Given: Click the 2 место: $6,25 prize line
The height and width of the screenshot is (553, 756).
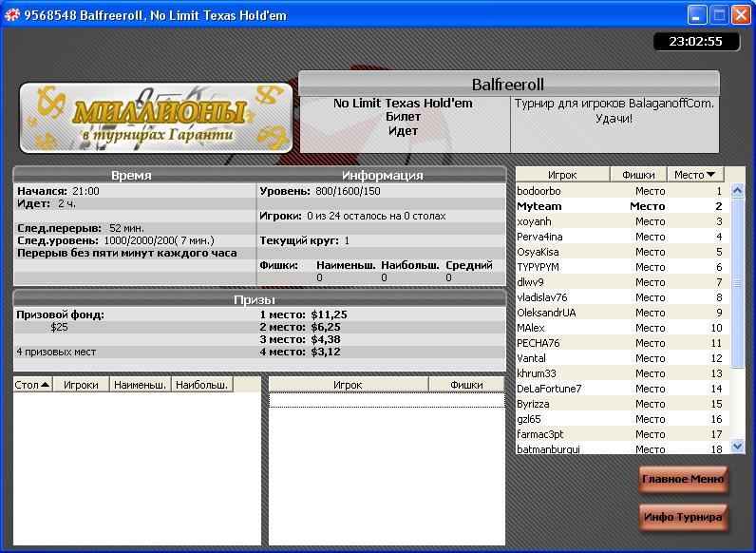Looking at the screenshot, I should coord(300,327).
